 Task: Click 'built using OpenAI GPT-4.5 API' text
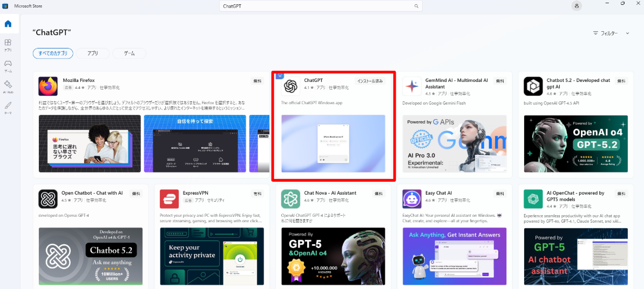[x=552, y=103]
